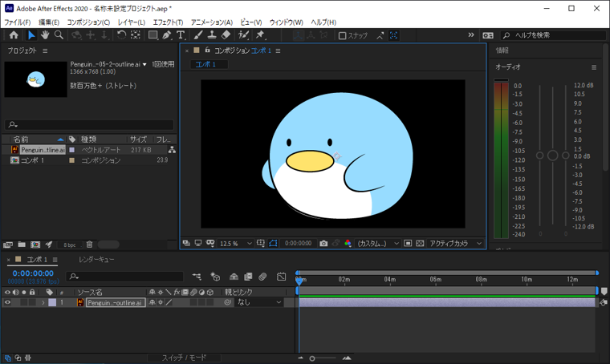Viewport: 610px width, 364px height.
Task: Click the trash icon in Project panel
Action: click(x=89, y=245)
